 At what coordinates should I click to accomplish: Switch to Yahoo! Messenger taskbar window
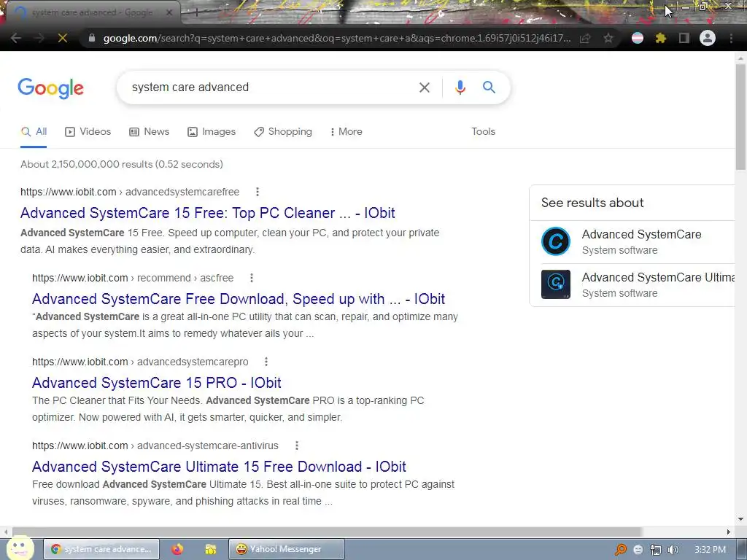click(x=286, y=549)
